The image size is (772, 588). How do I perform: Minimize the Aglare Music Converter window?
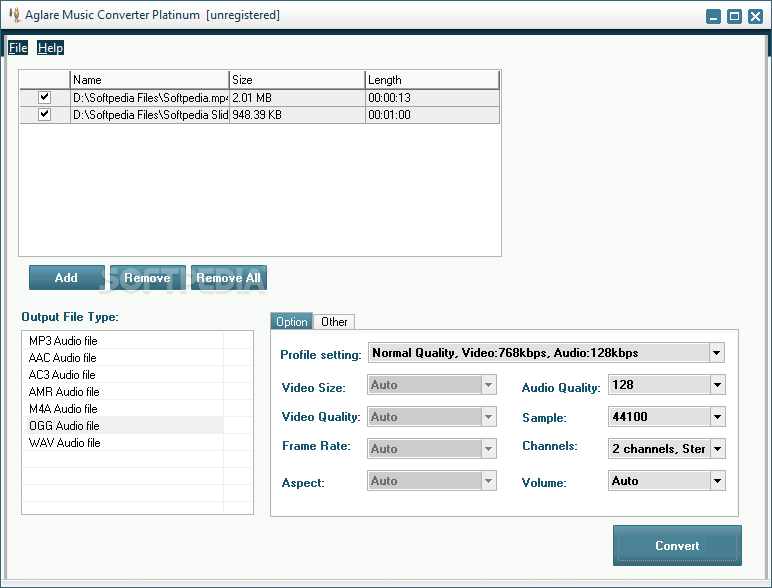713,16
